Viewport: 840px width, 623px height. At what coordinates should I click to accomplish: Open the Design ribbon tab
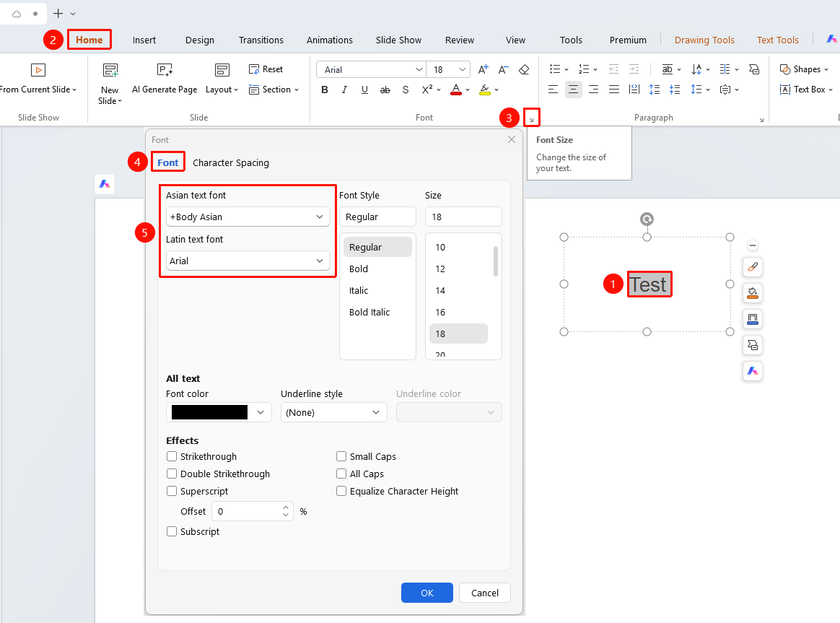tap(200, 40)
